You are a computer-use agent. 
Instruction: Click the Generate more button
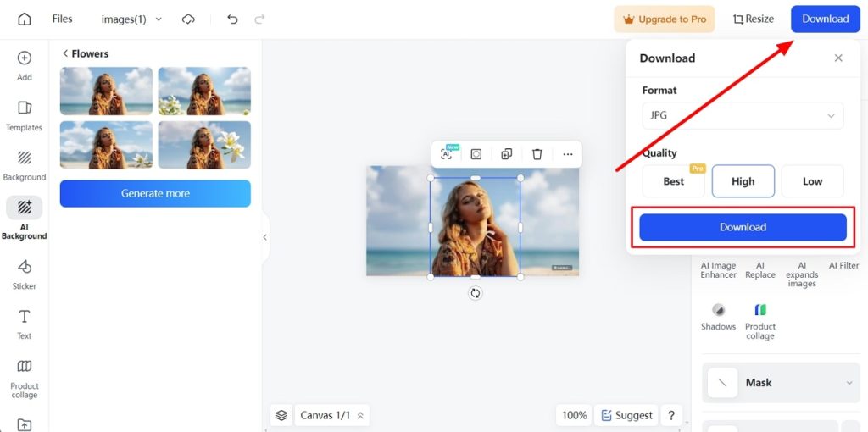(x=155, y=193)
